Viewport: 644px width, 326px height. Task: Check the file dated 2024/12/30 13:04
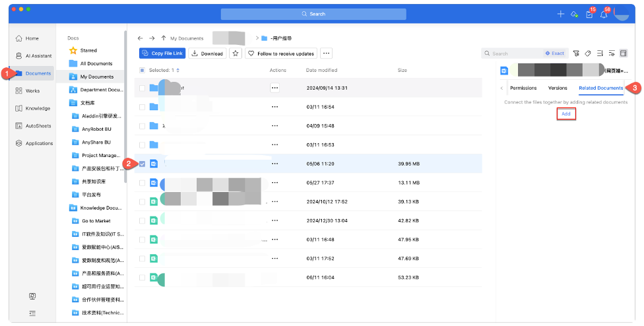point(142,221)
